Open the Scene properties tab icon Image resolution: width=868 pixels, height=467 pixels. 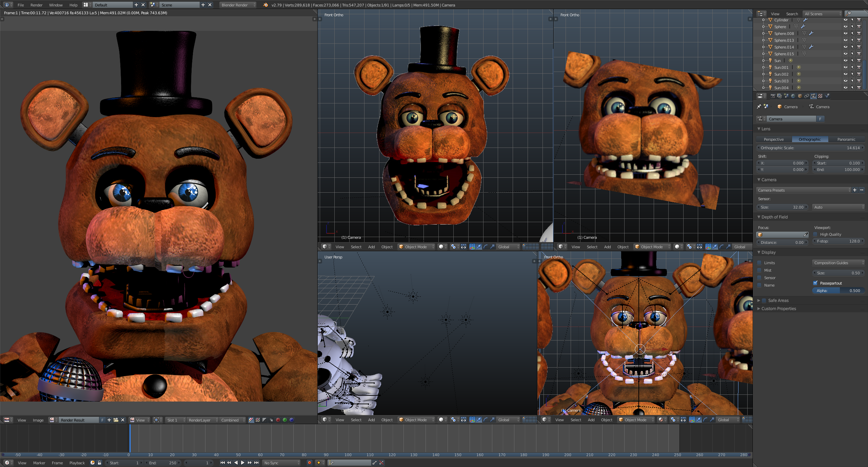[786, 96]
